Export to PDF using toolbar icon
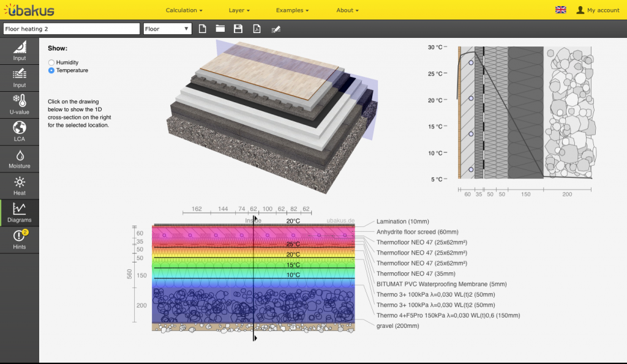Image resolution: width=627 pixels, height=364 pixels. (257, 29)
